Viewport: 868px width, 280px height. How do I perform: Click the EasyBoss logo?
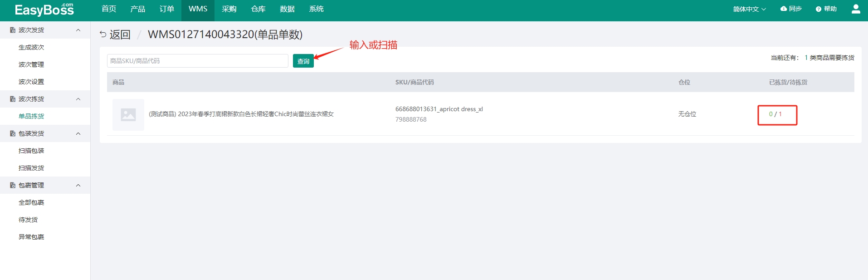click(44, 10)
